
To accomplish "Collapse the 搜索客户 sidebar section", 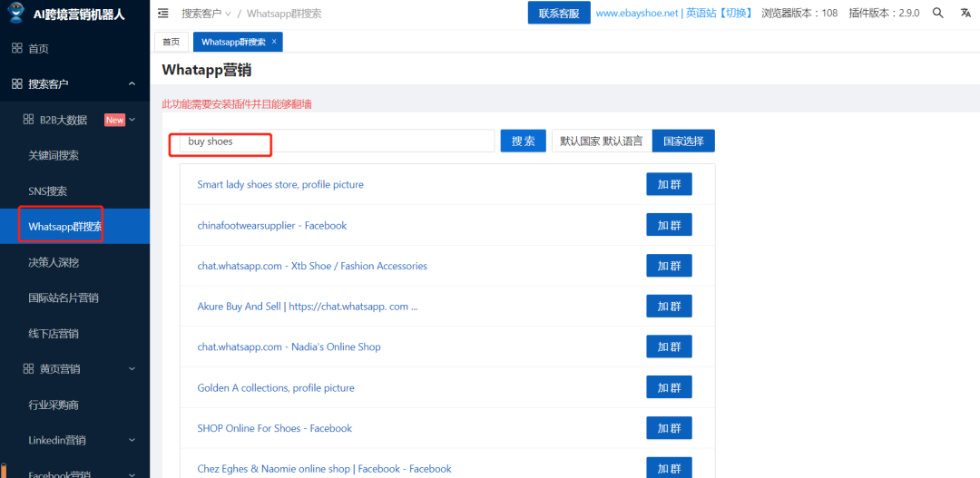I will pos(132,83).
